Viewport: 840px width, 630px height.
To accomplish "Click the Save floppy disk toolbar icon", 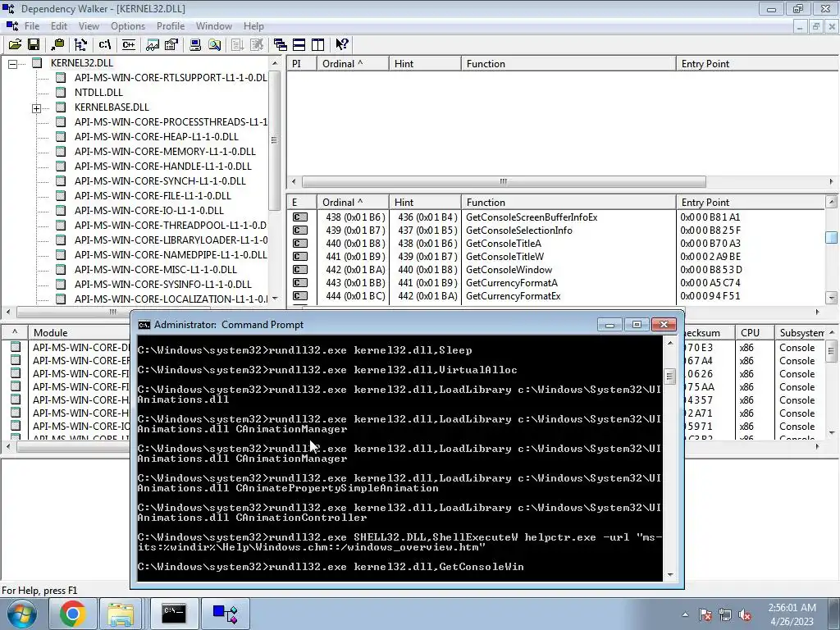I will point(33,44).
